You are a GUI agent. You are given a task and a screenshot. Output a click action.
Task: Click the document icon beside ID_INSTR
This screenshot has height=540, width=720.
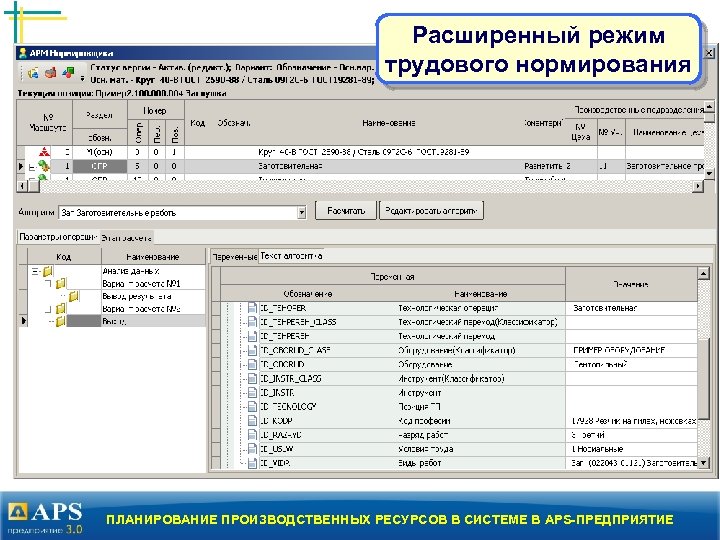point(252,393)
